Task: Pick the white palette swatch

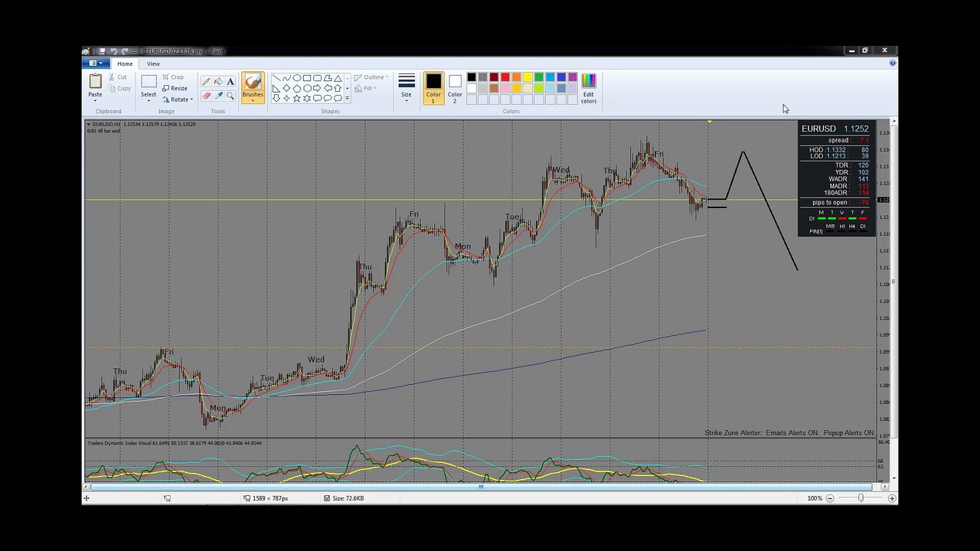Action: coord(472,87)
